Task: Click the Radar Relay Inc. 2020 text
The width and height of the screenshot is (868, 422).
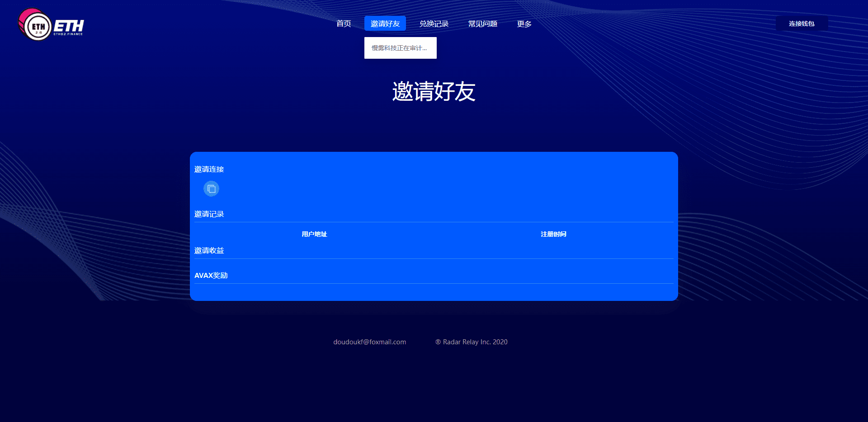Action: (475, 342)
